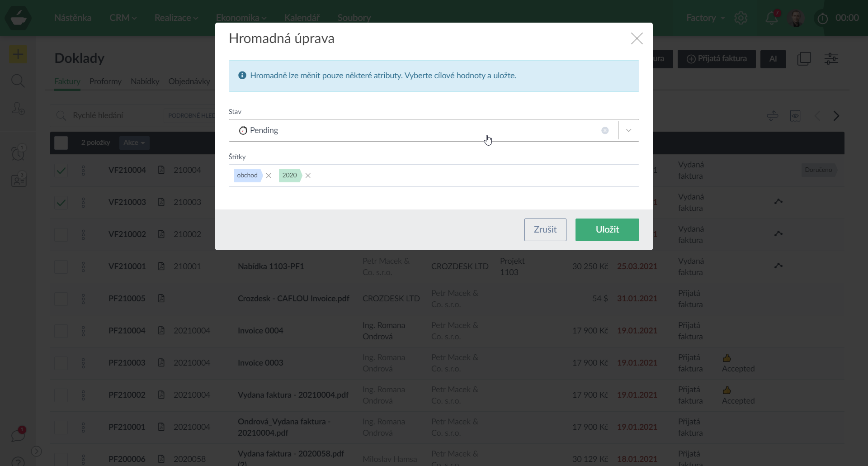Remove the obchod tag
868x466 pixels.
tap(269, 176)
